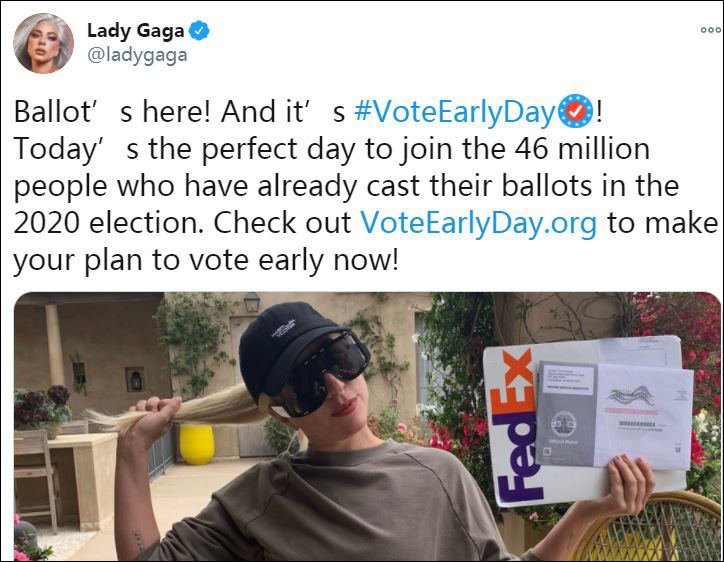Image resolution: width=724 pixels, height=562 pixels.
Task: Open the tweet's more options menu
Action: pos(709,31)
